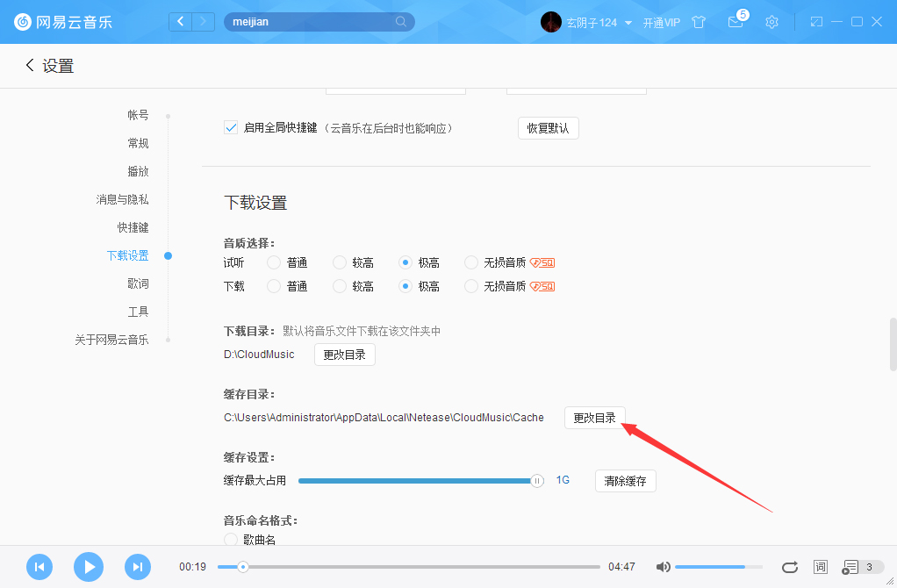The height and width of the screenshot is (588, 897).
Task: Open the lyrics panel via the 词 icon
Action: coord(820,567)
